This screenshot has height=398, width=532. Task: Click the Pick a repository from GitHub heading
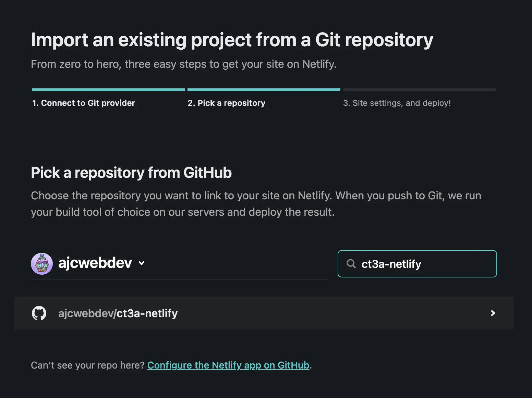tap(131, 173)
